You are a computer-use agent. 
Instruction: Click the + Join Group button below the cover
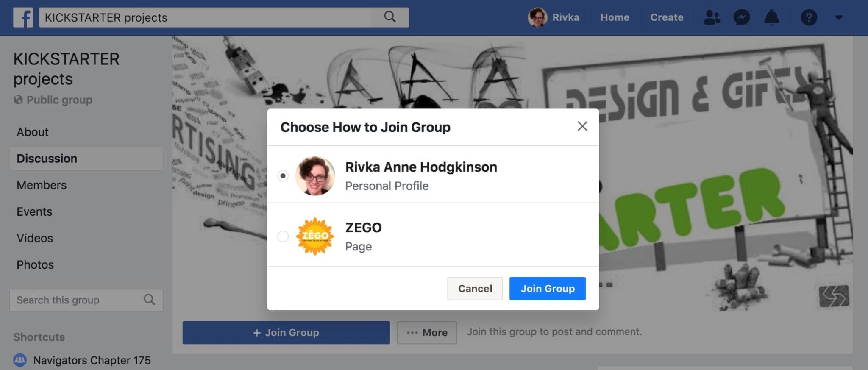286,332
